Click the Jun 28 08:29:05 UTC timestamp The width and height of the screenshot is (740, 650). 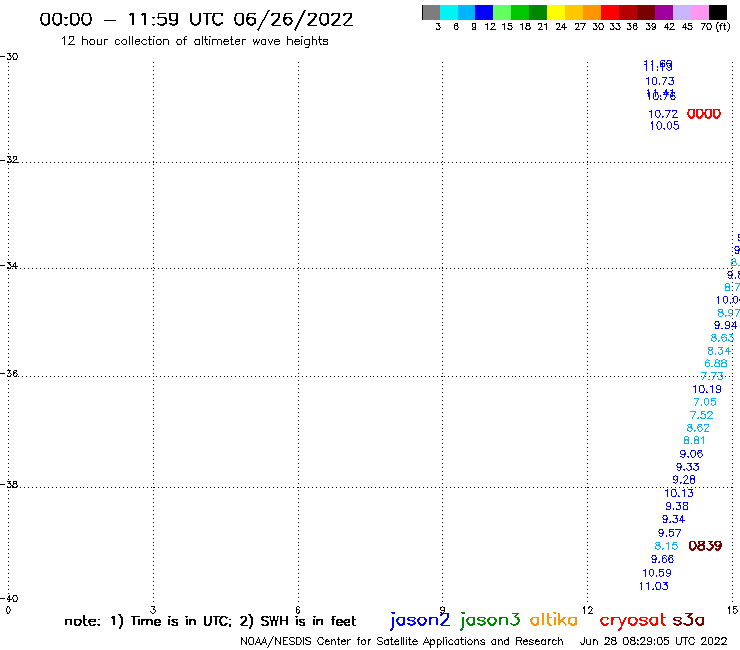pyautogui.click(x=654, y=641)
